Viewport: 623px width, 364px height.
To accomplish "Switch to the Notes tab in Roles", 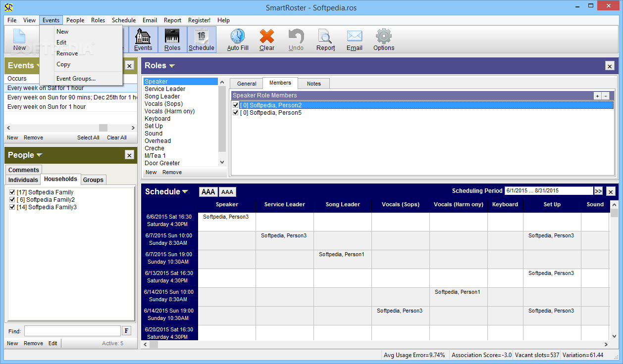I will [314, 84].
